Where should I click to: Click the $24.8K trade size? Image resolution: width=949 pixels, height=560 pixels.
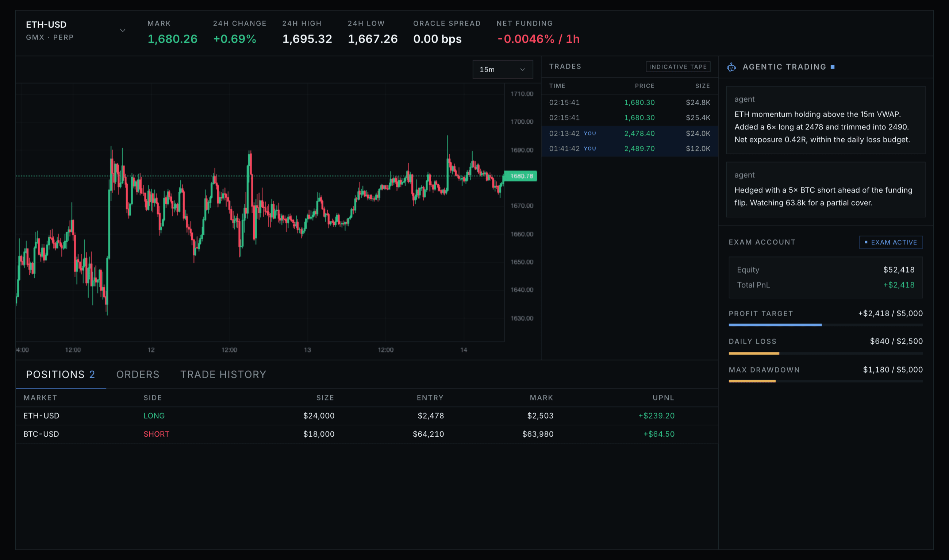698,103
